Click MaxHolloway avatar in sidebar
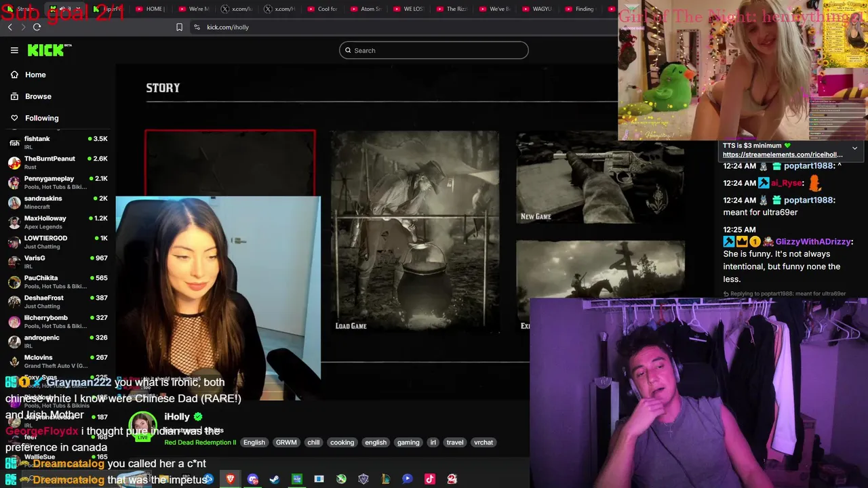The width and height of the screenshot is (868, 488). (x=14, y=222)
